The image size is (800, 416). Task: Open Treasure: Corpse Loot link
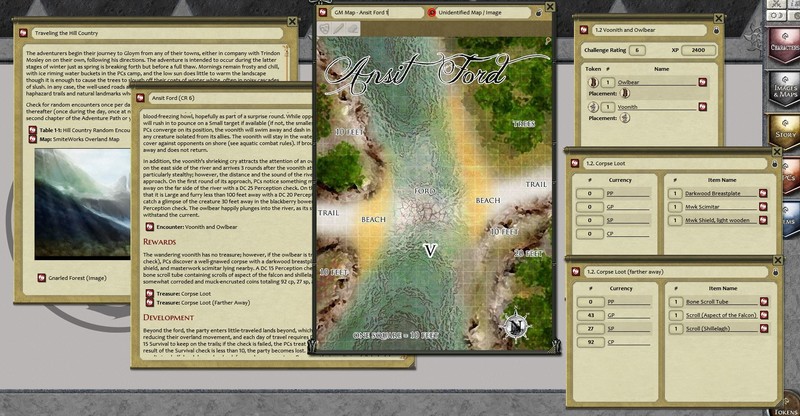click(x=149, y=293)
